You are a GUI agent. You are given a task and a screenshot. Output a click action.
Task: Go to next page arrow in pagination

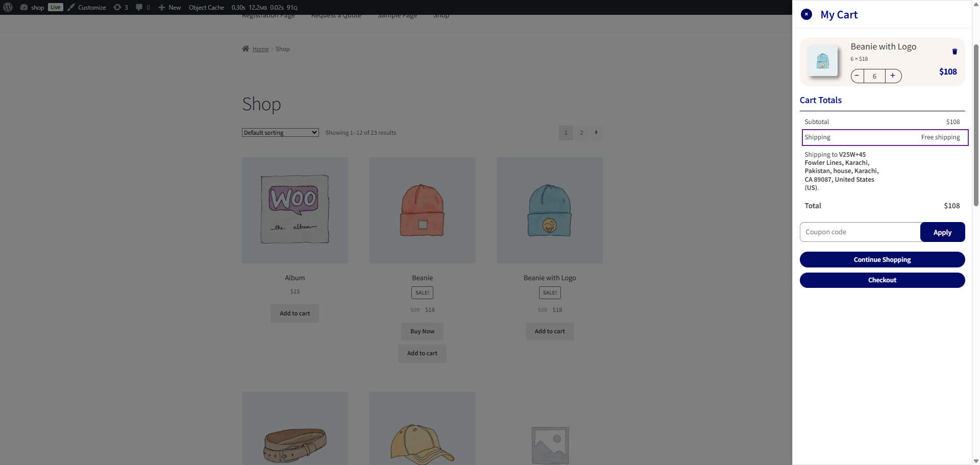click(596, 133)
